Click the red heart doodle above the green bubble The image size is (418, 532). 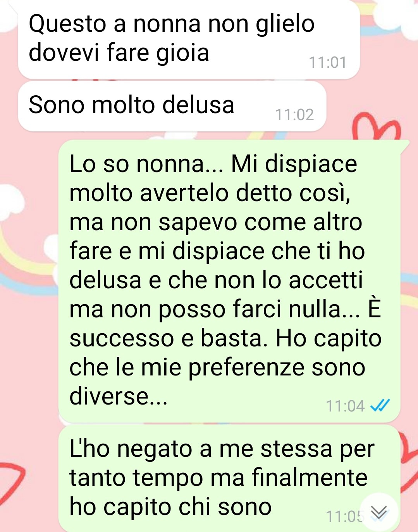tap(375, 127)
